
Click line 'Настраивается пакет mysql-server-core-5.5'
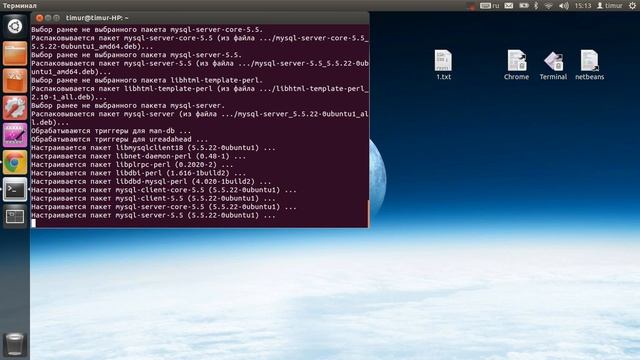164,207
